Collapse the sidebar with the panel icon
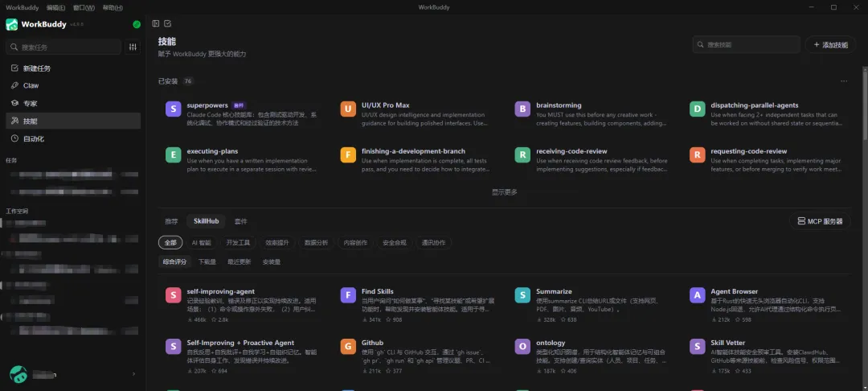This screenshot has width=868, height=391. [156, 23]
